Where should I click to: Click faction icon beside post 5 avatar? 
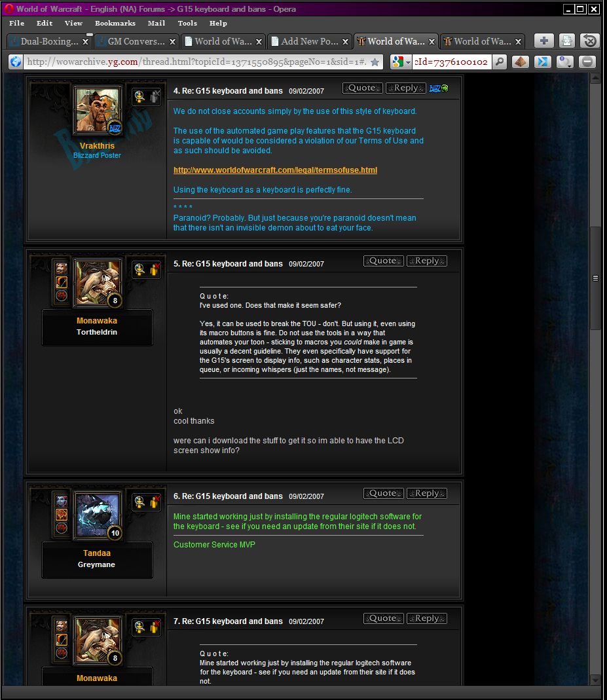(62, 295)
